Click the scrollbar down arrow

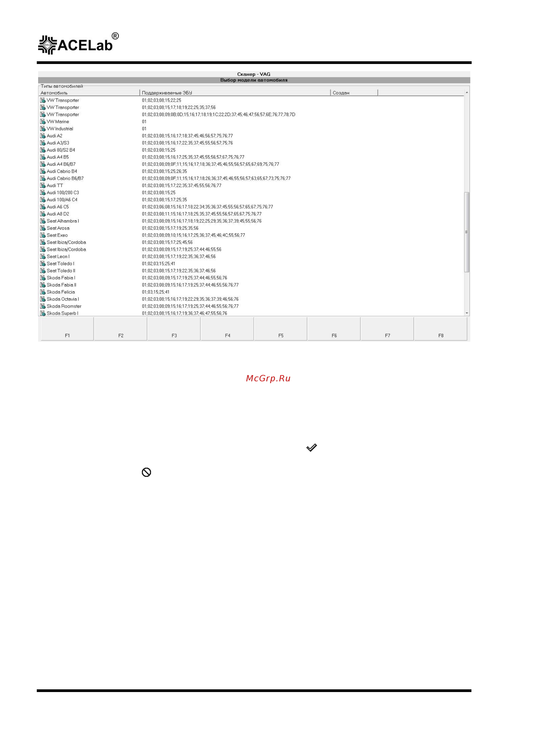(466, 313)
